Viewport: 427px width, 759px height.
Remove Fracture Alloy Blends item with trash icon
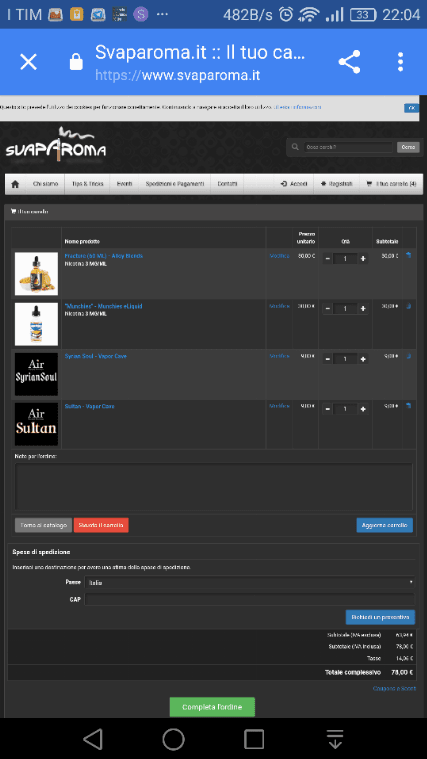point(409,255)
